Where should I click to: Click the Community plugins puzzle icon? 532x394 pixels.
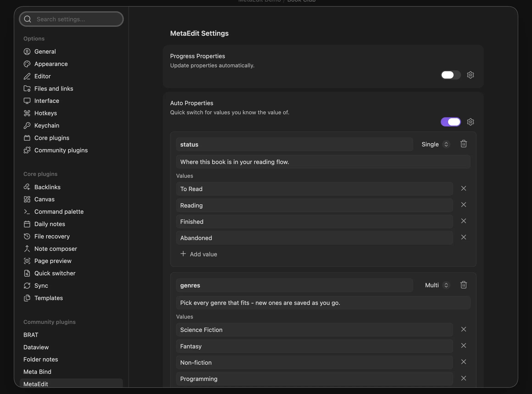(x=27, y=150)
